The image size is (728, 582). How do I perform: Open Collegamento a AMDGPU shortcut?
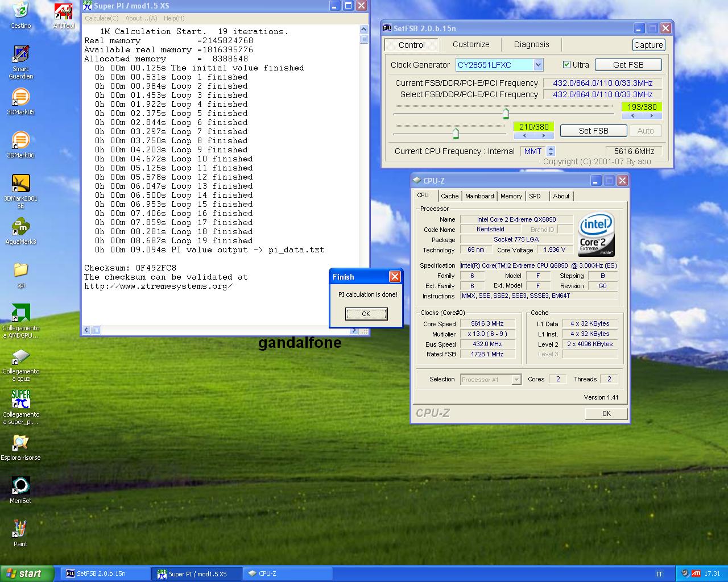(x=20, y=313)
